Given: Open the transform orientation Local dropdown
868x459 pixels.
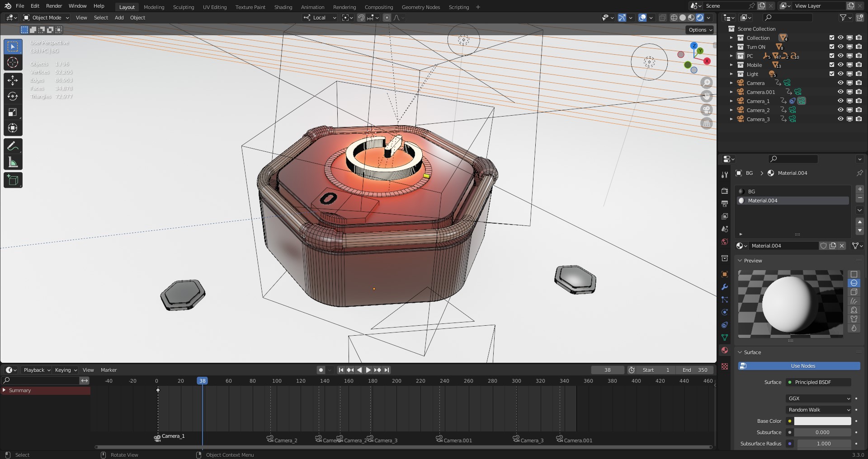Looking at the screenshot, I should pyautogui.click(x=319, y=18).
